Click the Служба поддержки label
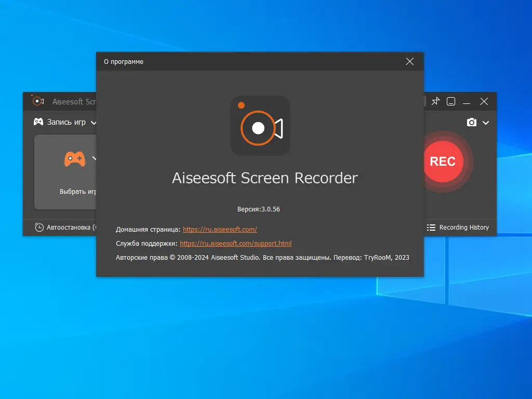532x399 pixels. (x=147, y=243)
